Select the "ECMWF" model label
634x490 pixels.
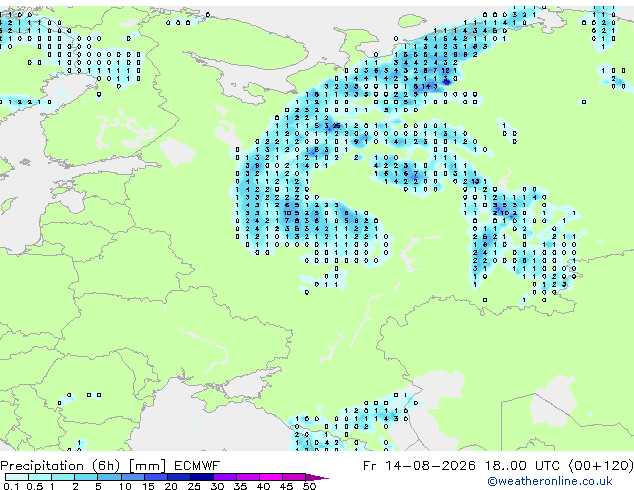pos(197,466)
